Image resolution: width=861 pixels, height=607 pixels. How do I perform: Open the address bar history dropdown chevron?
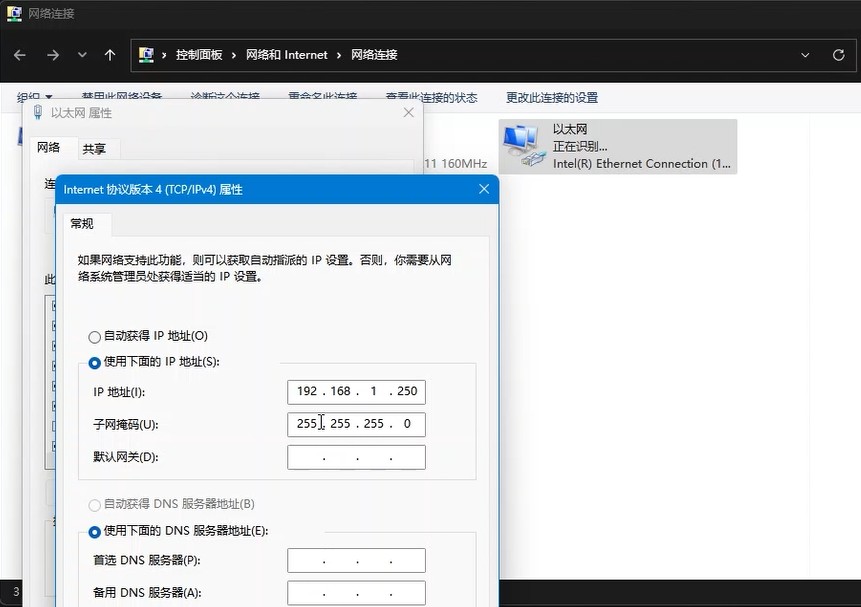coord(805,55)
